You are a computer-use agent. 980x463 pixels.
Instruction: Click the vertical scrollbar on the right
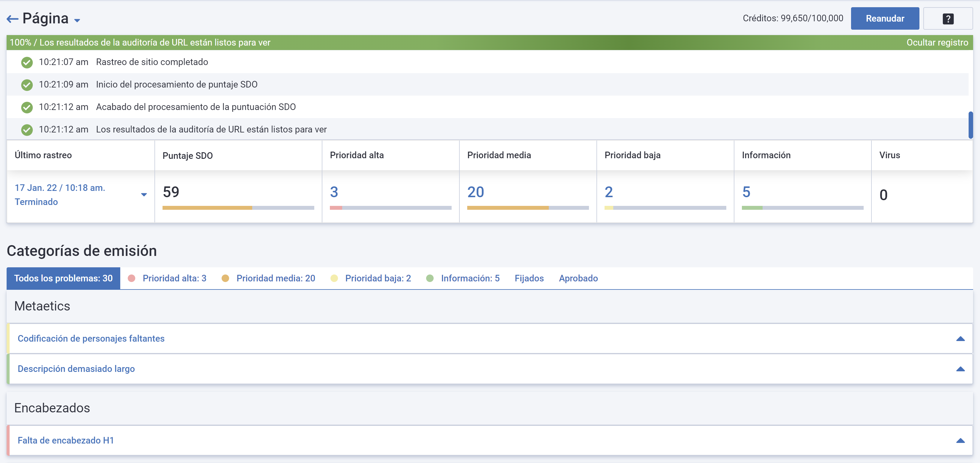tap(972, 124)
